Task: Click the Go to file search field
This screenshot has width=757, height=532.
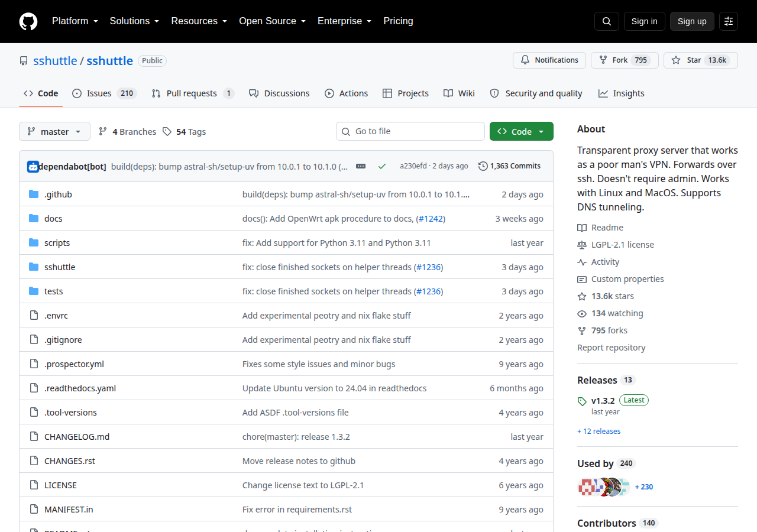Action: (x=410, y=131)
